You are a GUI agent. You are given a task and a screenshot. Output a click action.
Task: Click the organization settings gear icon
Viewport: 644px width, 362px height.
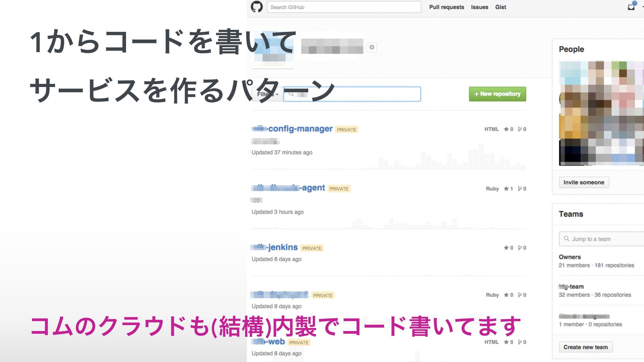(372, 48)
